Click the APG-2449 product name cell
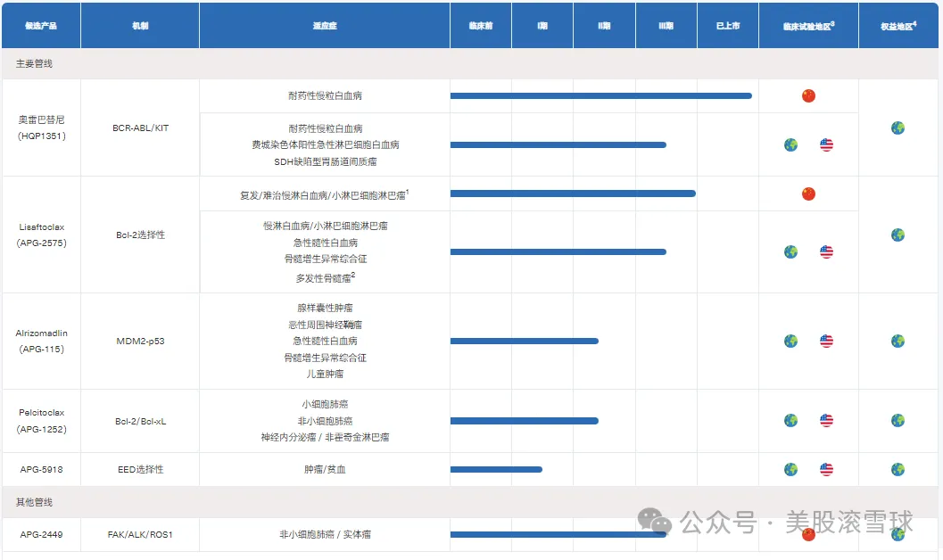Image resolution: width=943 pixels, height=560 pixels. [x=42, y=534]
